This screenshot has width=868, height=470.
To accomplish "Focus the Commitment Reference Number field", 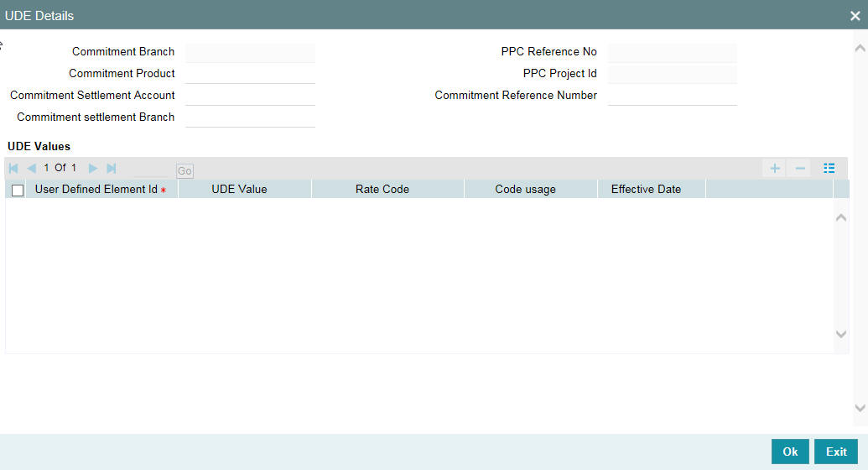I will [672, 96].
